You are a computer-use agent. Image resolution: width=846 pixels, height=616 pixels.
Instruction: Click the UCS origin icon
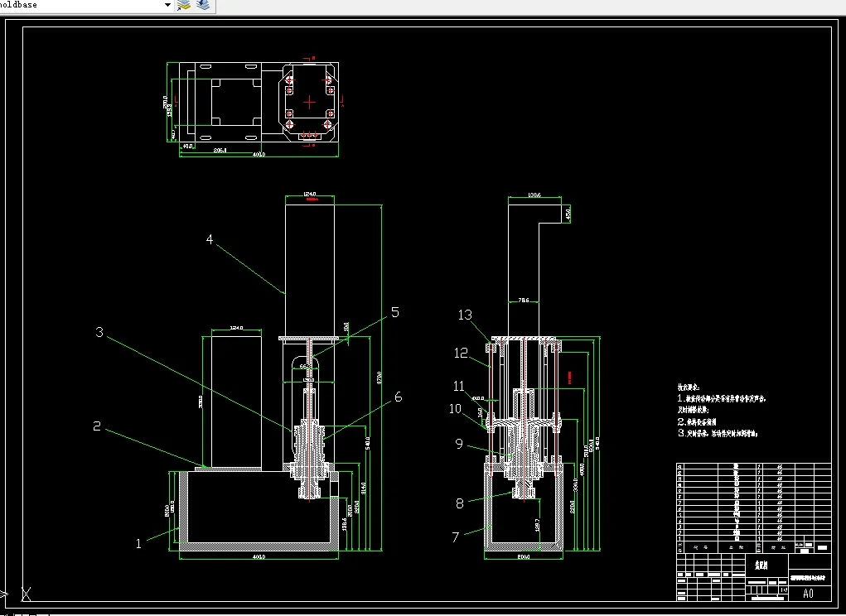click(26, 594)
